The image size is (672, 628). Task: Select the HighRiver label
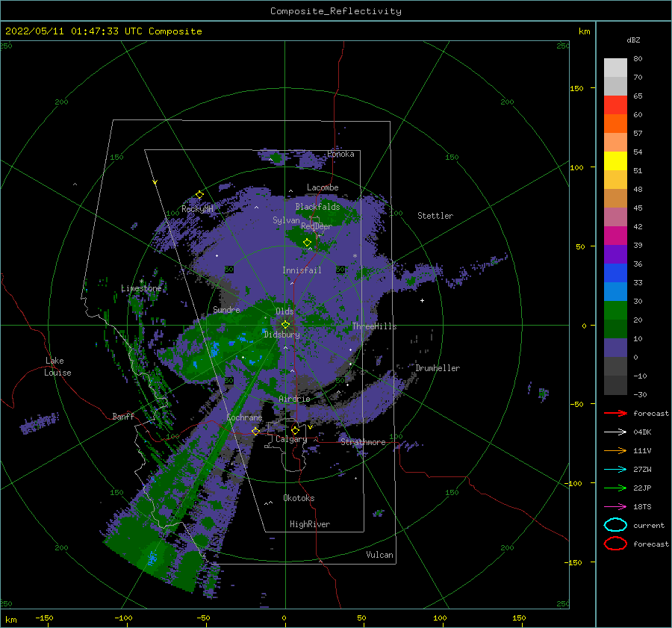tap(310, 524)
